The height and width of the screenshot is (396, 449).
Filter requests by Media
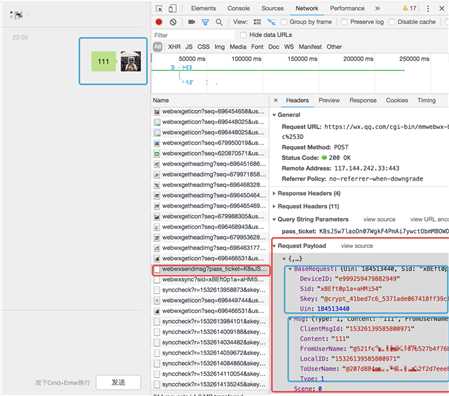click(x=238, y=47)
